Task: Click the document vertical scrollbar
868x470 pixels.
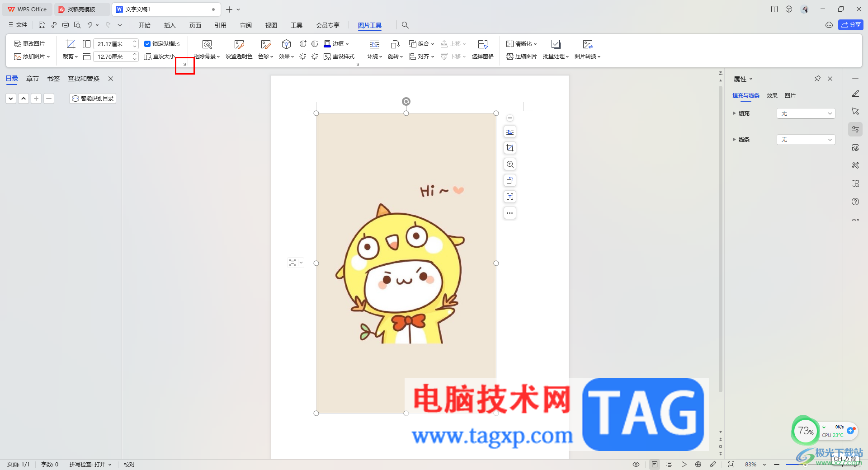Action: tap(721, 239)
